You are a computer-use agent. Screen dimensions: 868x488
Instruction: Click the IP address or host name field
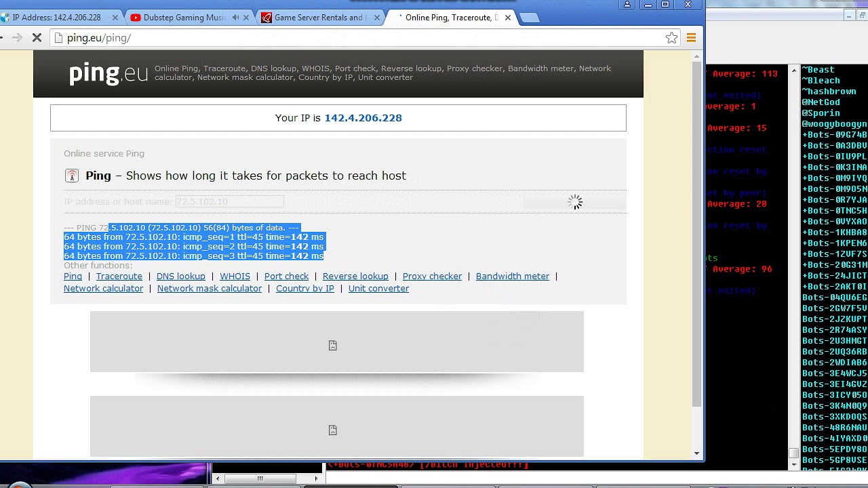229,201
